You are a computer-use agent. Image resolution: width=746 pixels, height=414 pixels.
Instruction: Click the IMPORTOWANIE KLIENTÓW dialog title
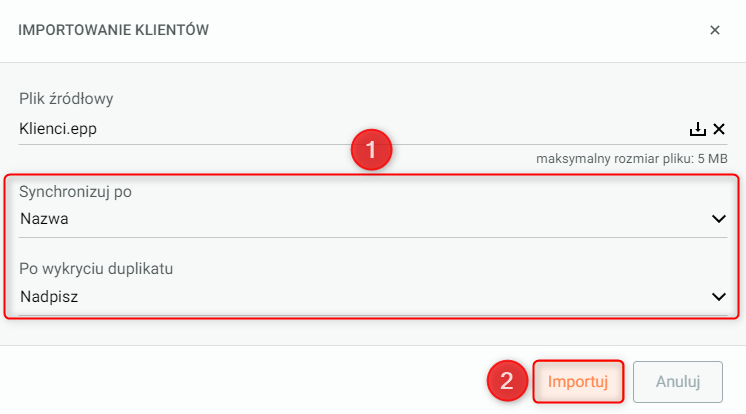coord(113,31)
